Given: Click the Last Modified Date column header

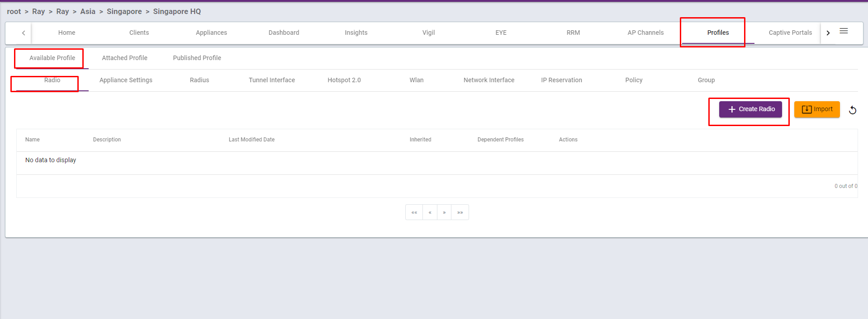Looking at the screenshot, I should (251, 140).
